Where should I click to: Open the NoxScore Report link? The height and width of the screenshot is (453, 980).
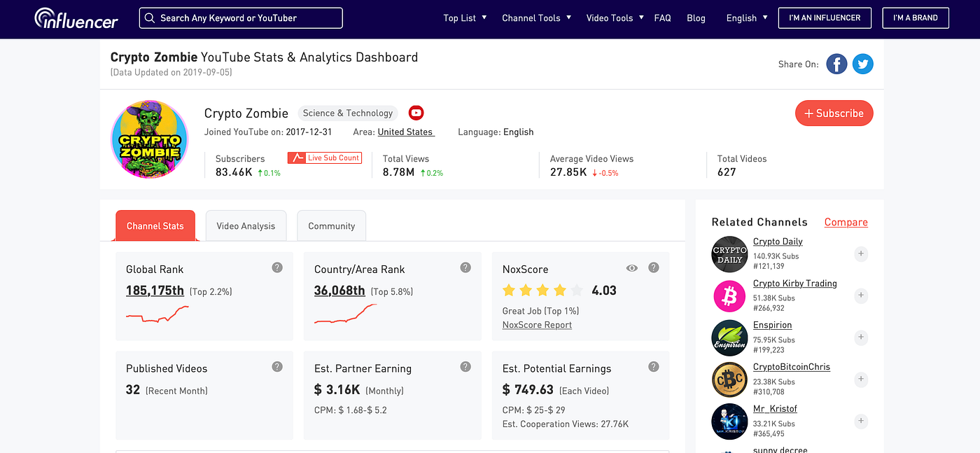pyautogui.click(x=537, y=325)
